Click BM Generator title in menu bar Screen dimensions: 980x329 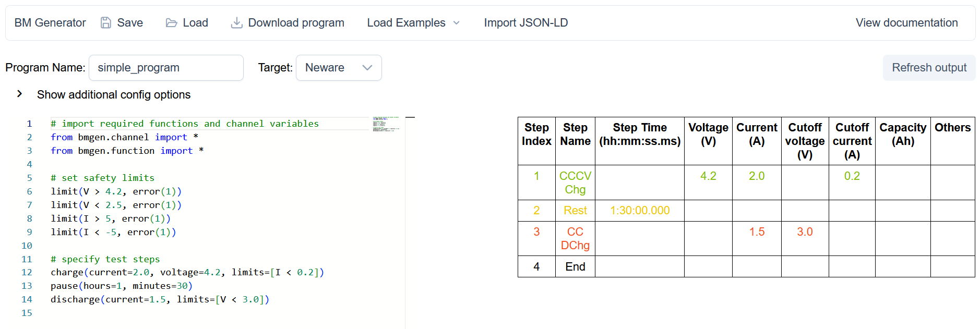click(50, 23)
